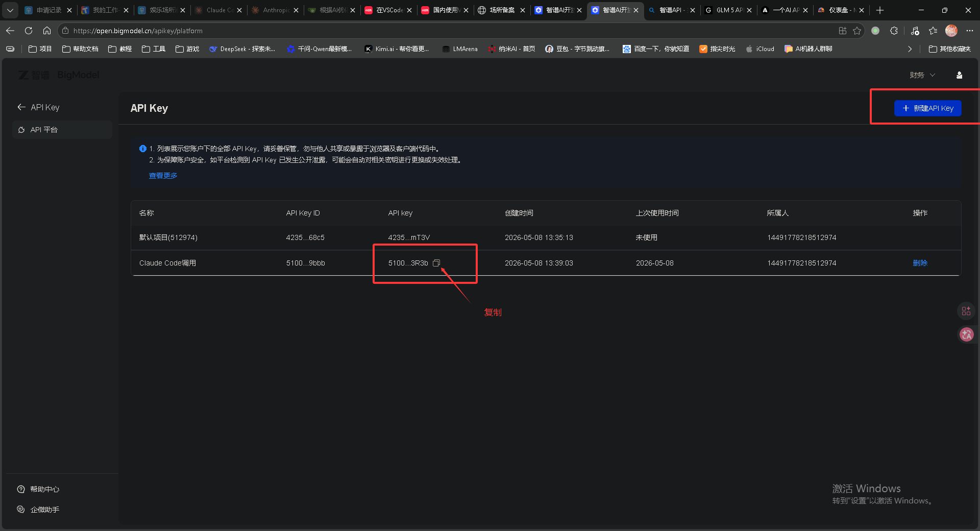Open the favorites list icon
980x531 pixels.
click(x=933, y=31)
